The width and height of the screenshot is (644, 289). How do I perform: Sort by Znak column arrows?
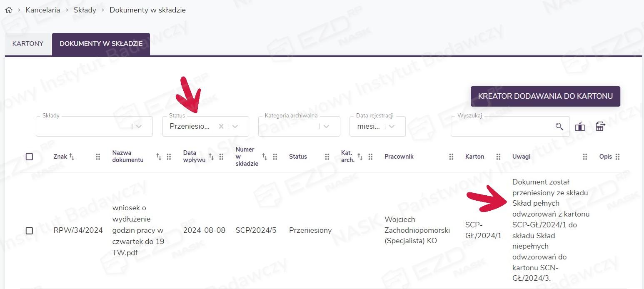[x=72, y=157]
